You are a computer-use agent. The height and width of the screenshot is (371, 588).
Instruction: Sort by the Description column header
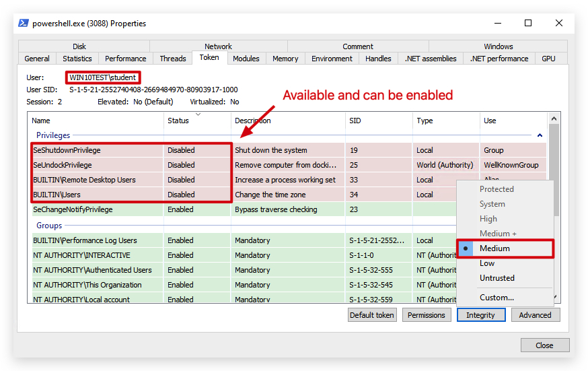coord(288,121)
